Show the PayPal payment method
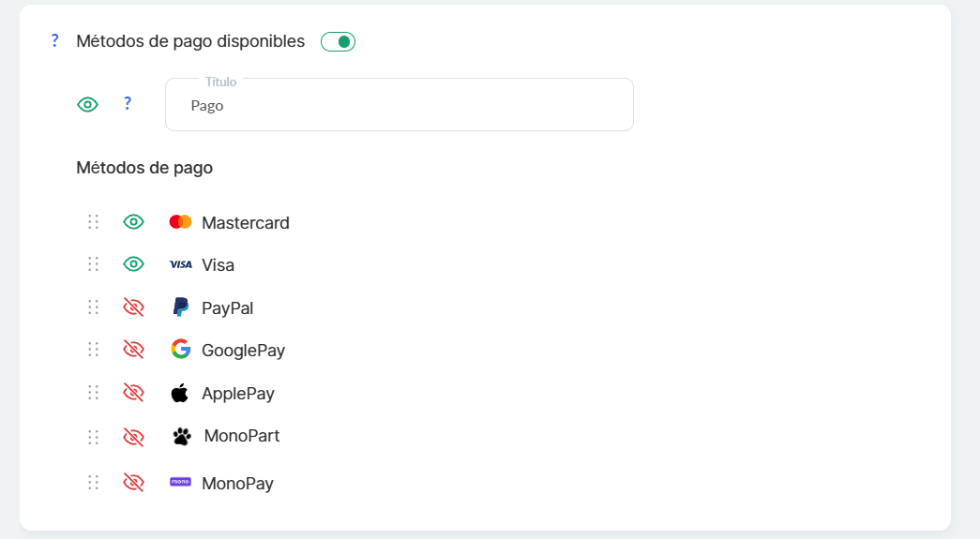Viewport: 980px width, 539px height. [133, 307]
